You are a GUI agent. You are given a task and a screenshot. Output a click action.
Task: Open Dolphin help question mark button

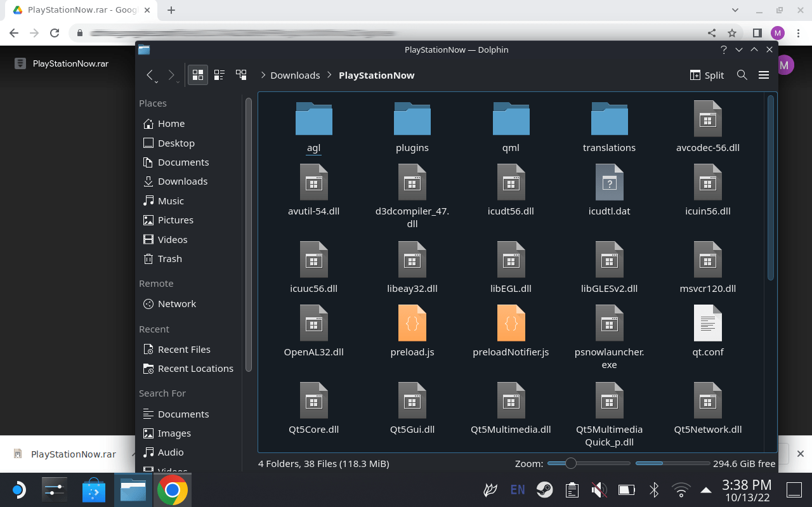724,49
